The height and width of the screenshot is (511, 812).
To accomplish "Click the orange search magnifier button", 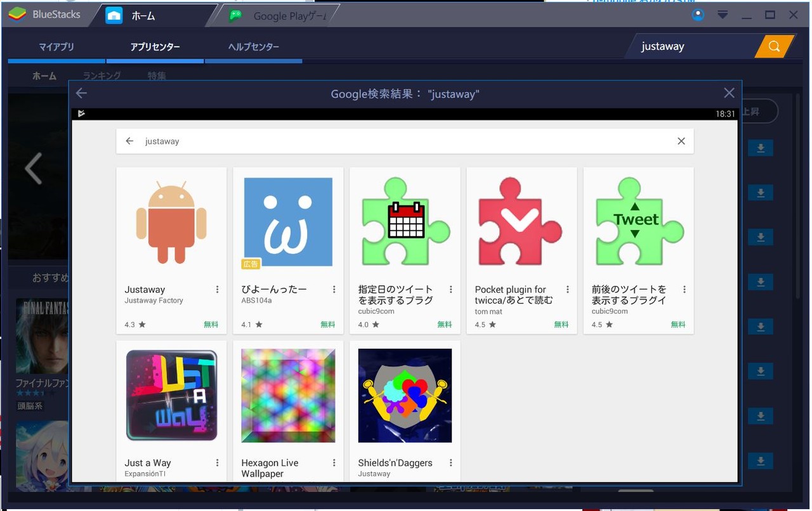I will tap(774, 46).
